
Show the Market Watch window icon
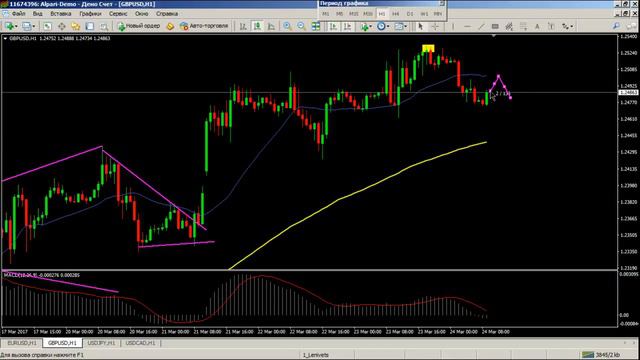tap(47, 26)
